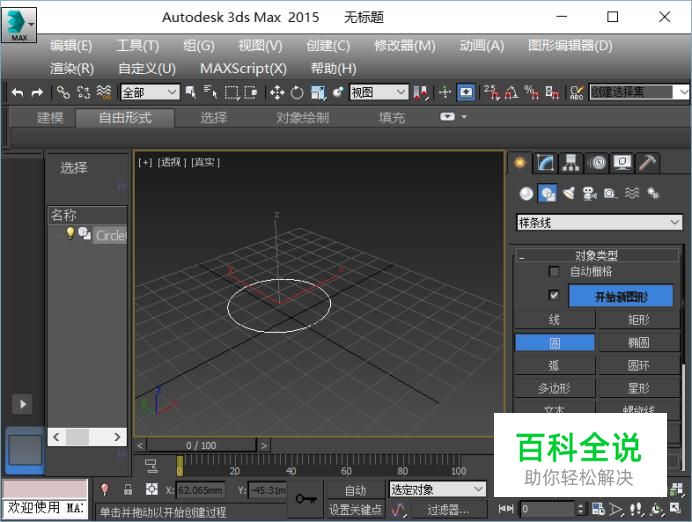Open the Hierarchy panel tab icon
Screen dimensions: 692x522
[571, 163]
